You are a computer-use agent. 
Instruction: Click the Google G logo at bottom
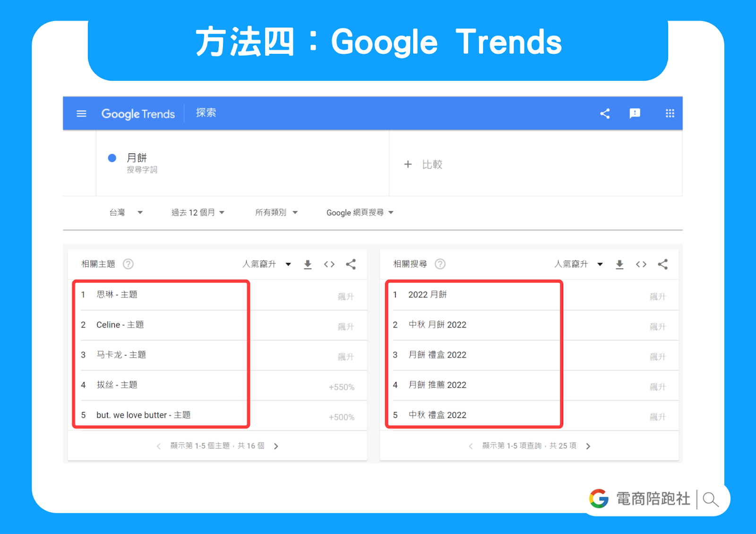click(599, 499)
